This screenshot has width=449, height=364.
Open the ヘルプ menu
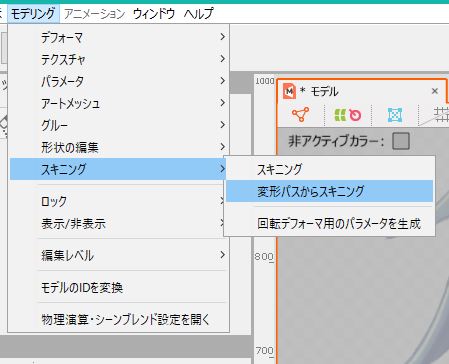(199, 14)
